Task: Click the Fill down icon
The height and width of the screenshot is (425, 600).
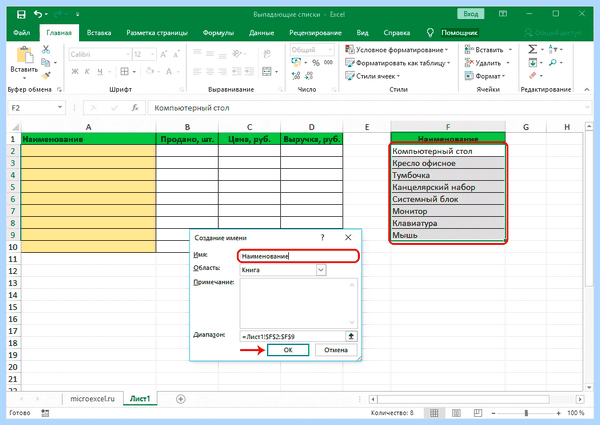Action: pos(532,62)
